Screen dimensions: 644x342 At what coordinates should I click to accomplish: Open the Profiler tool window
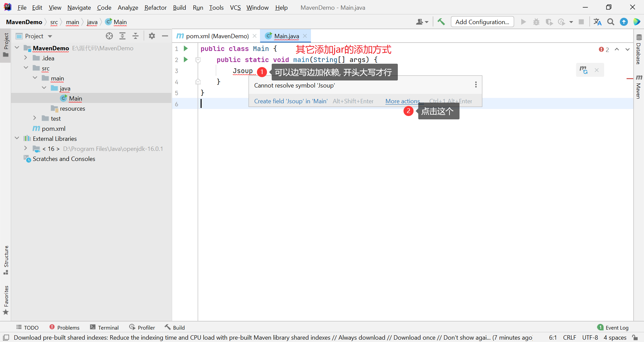[x=142, y=328]
